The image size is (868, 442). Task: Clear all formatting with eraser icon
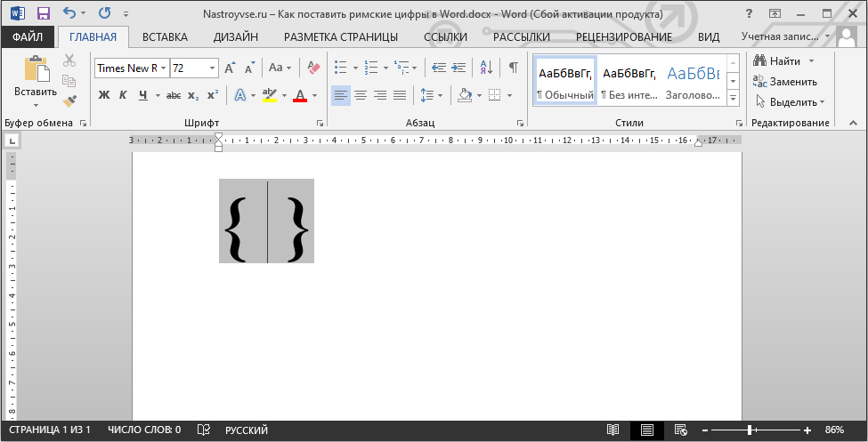[x=314, y=68]
